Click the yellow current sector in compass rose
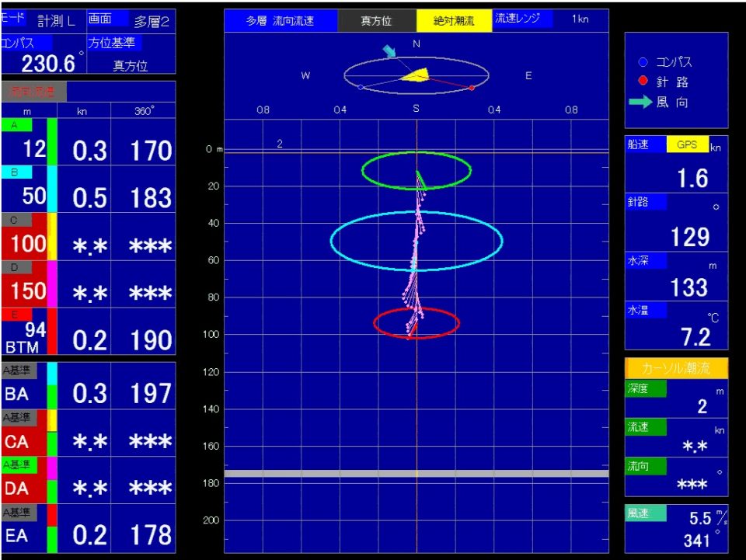Image resolution: width=746 pixels, height=560 pixels. (417, 75)
